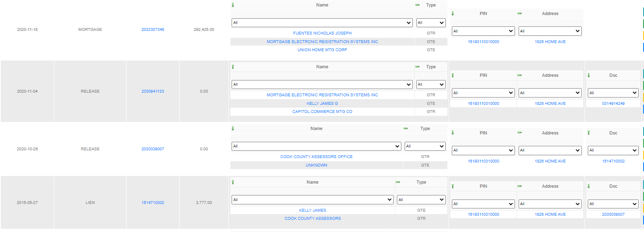This screenshot has width=644, height=232.
Task: Open Address filter dropdown in the 2032307346 row
Action: (x=550, y=31)
